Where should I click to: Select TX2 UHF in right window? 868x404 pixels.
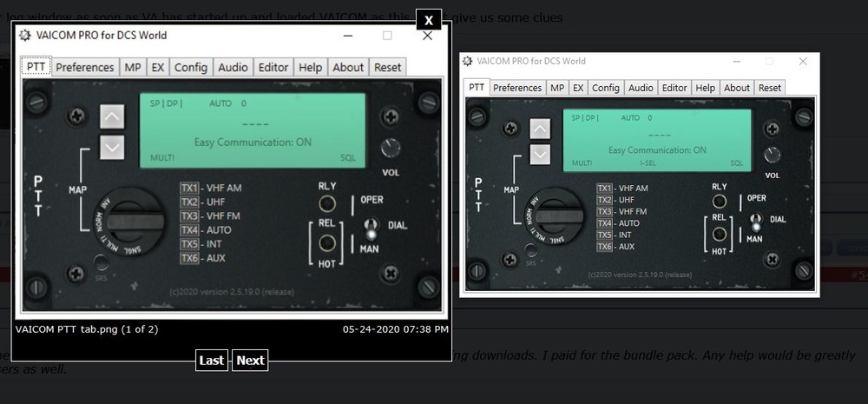(x=615, y=200)
